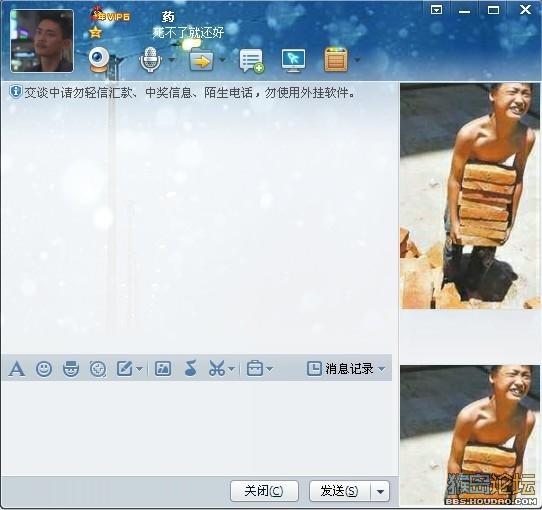The image size is (542, 510).
Task: Start a video call with webcam icon
Action: (99, 60)
